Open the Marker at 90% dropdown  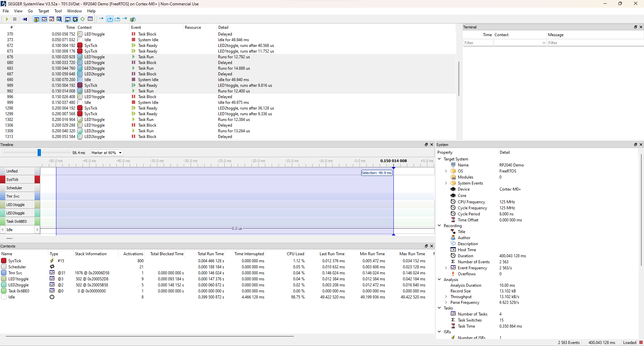tap(107, 153)
